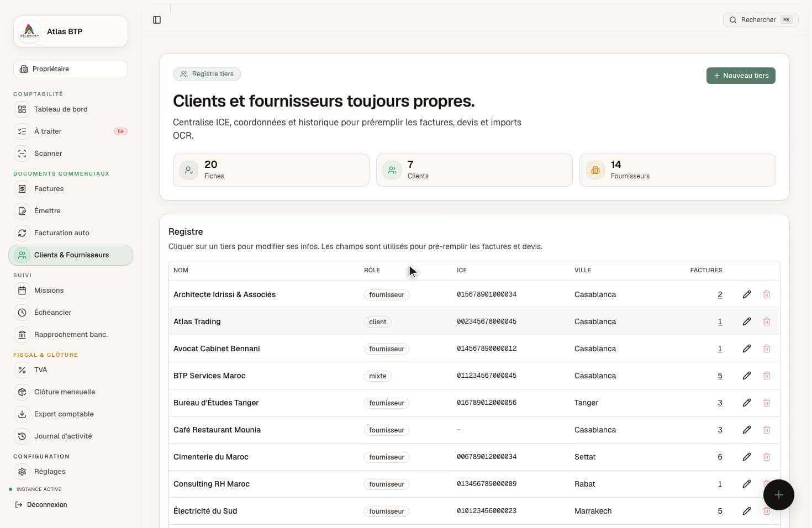The height and width of the screenshot is (528, 812).
Task: Open the Atlas BTP company switcher
Action: tap(71, 31)
